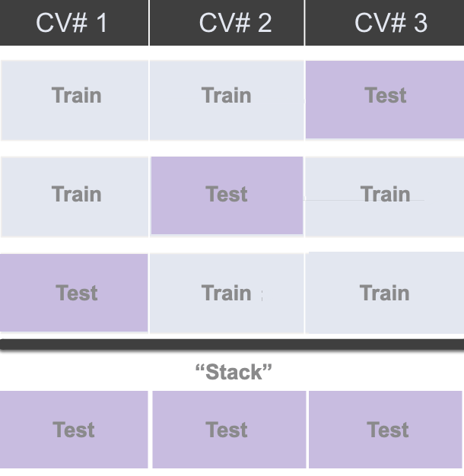Click the middle Test block below Stack
This screenshot has height=476, width=464.
coord(228,430)
